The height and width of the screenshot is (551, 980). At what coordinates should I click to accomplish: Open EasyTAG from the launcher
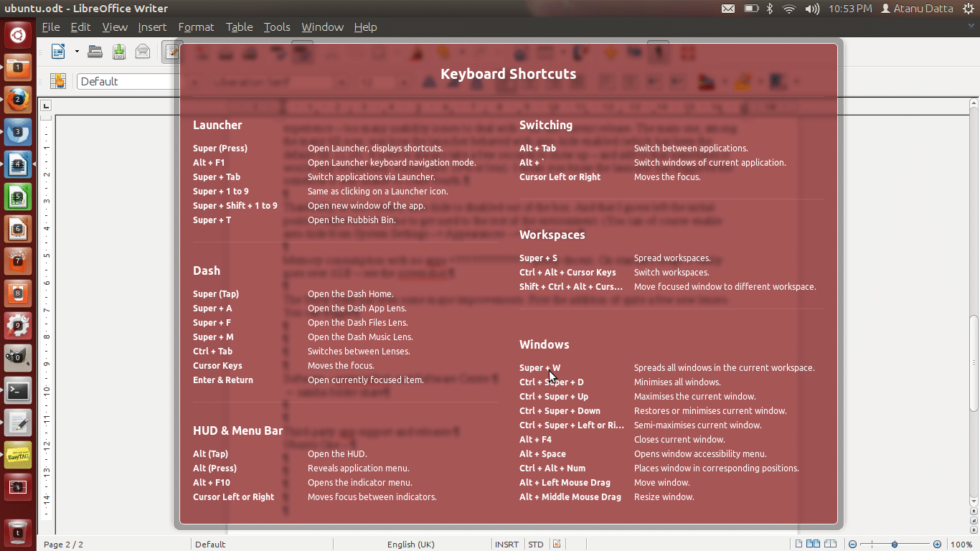[x=18, y=456]
